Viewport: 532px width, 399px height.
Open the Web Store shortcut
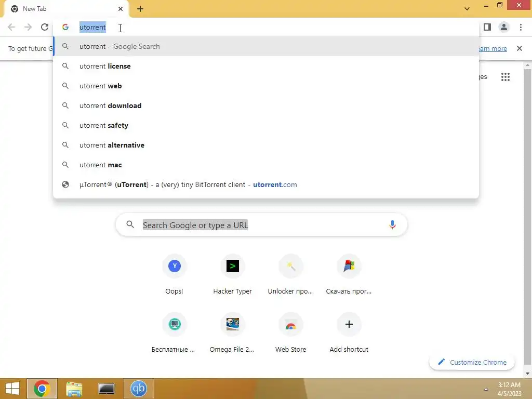(290, 332)
